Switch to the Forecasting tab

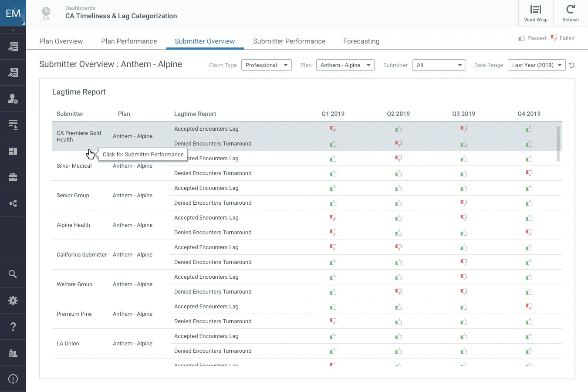(x=361, y=41)
